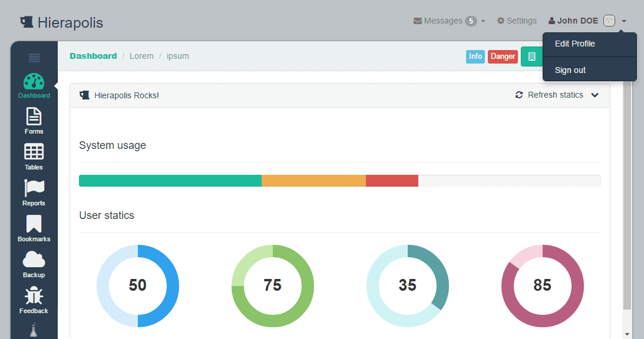This screenshot has height=339, width=644.
Task: Click Refresh statics link
Action: [549, 95]
